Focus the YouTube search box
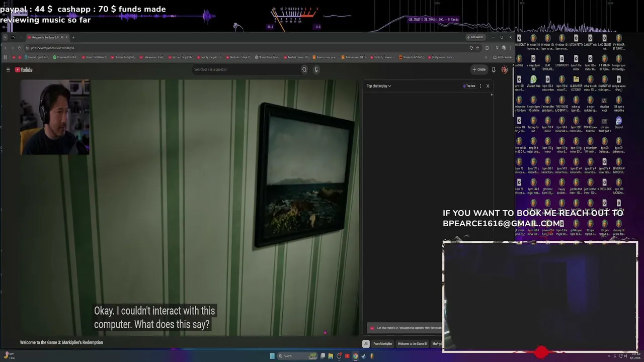 [x=247, y=70]
